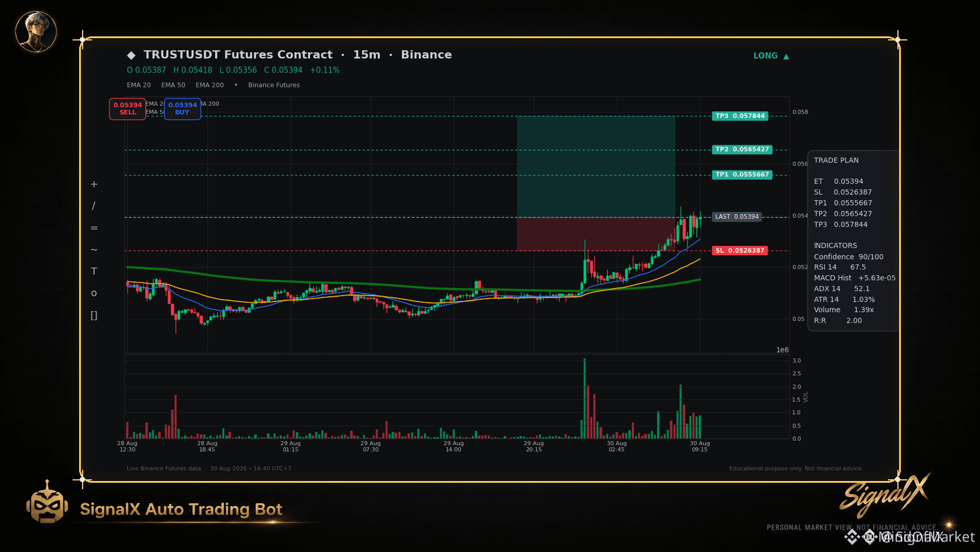
Task: Click the SignalX Auto Trading Bot title
Action: click(181, 509)
